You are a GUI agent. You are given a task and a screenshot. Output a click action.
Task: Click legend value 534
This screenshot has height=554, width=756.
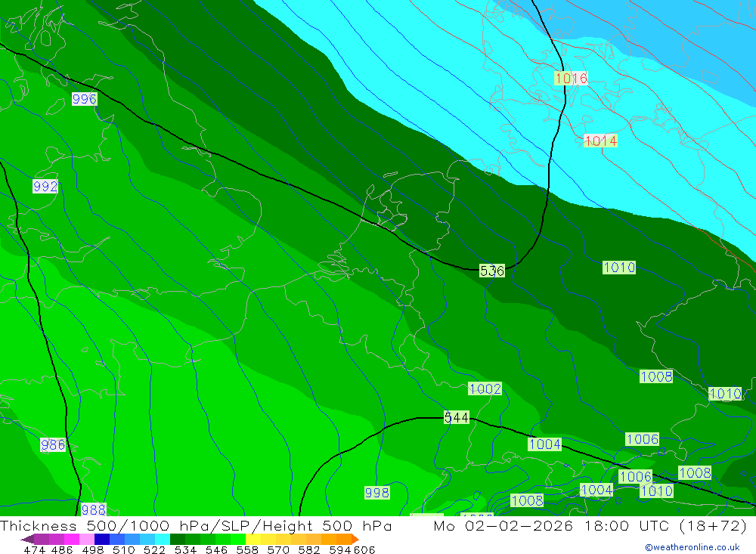tap(185, 549)
